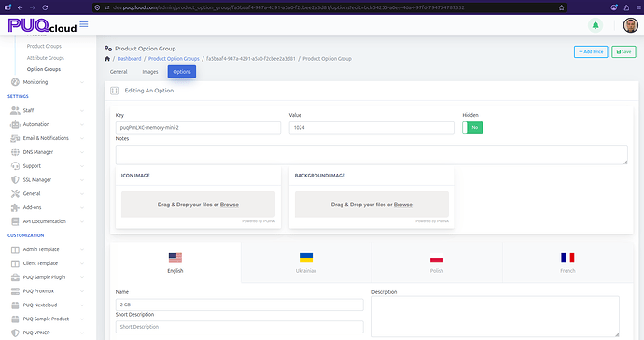This screenshot has height=340, width=644.
Task: Click the Monitoring sidebar icon
Action: 15,82
